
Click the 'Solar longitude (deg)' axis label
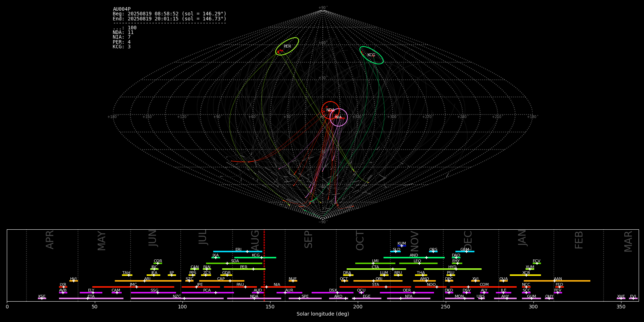(323, 314)
